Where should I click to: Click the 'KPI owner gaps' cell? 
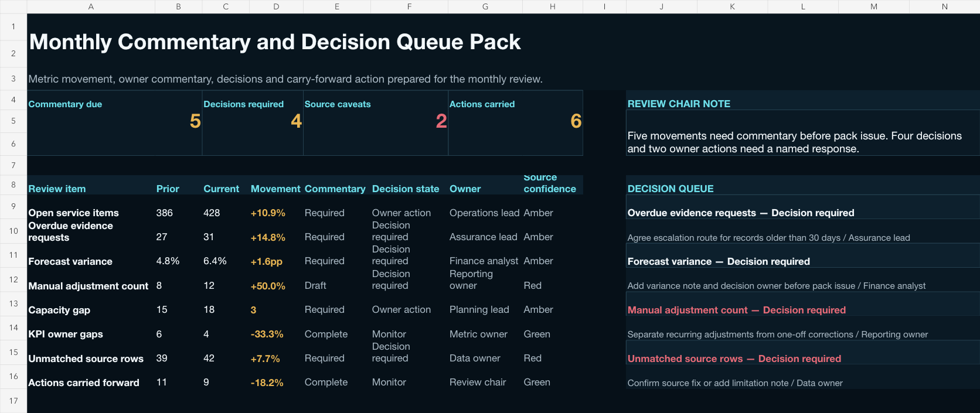[x=66, y=334]
